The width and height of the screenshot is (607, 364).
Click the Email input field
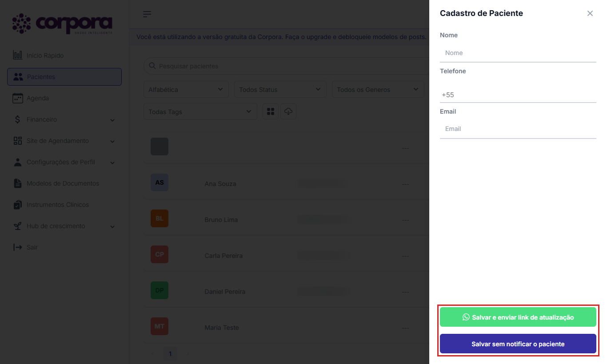click(518, 129)
